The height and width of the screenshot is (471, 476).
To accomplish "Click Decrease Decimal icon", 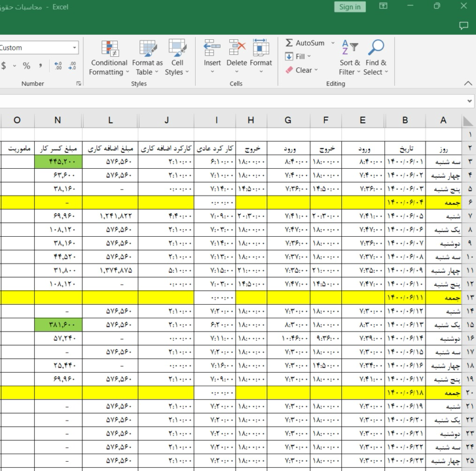I will [72, 65].
